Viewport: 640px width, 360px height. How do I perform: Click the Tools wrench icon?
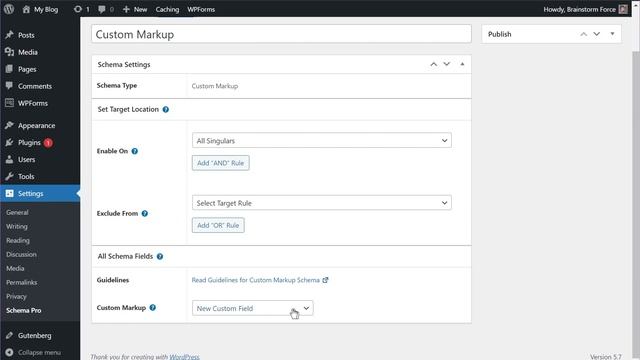click(x=9, y=176)
